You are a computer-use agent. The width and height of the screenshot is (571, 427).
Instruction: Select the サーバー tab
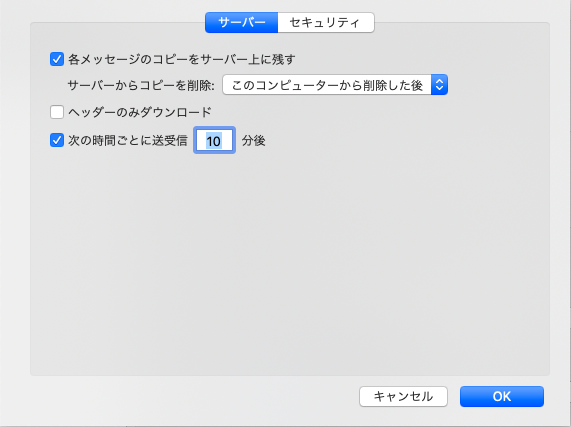[x=241, y=23]
